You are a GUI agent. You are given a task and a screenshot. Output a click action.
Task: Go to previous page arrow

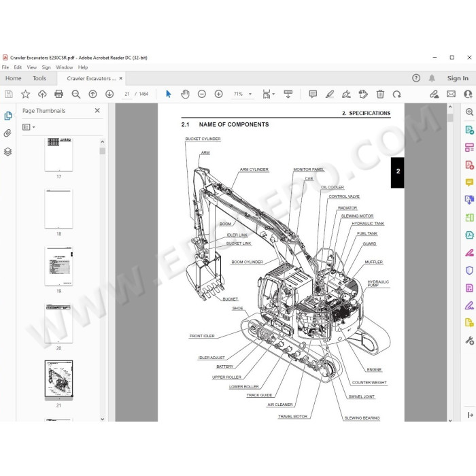point(92,94)
